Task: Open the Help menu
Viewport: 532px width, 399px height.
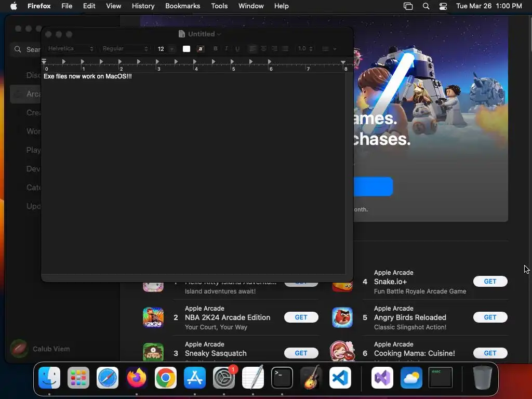Action: 281,6
